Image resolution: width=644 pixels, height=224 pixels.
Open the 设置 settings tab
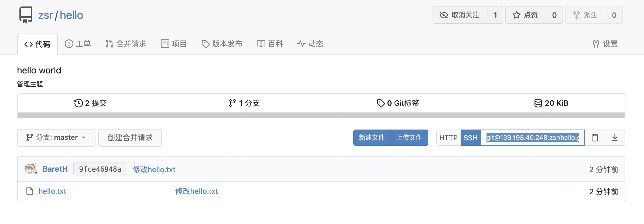point(605,44)
